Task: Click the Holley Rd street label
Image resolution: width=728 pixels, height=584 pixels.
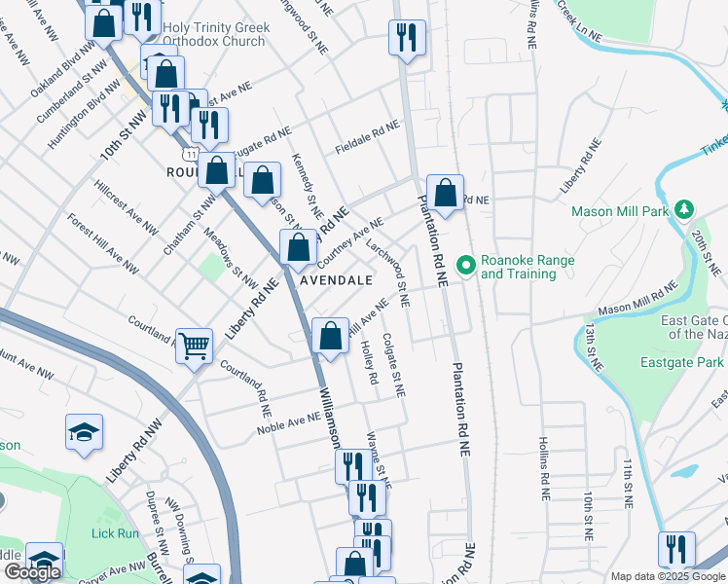Action: (x=370, y=362)
